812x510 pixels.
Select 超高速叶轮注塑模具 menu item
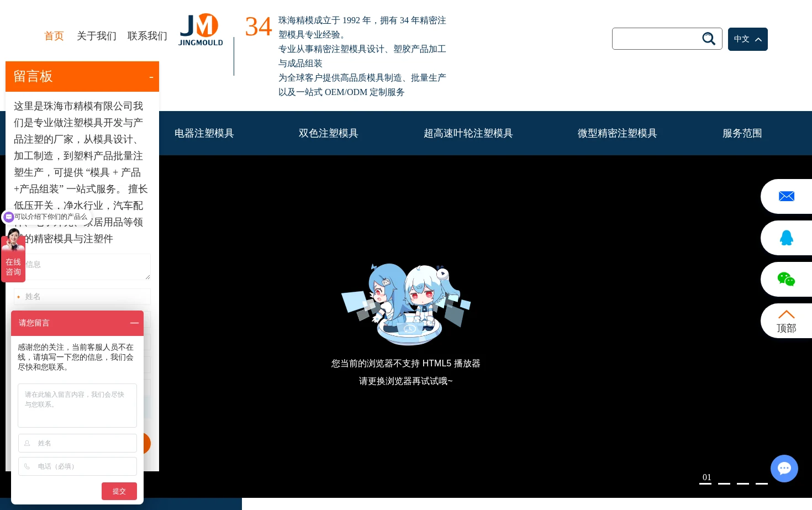click(x=468, y=133)
